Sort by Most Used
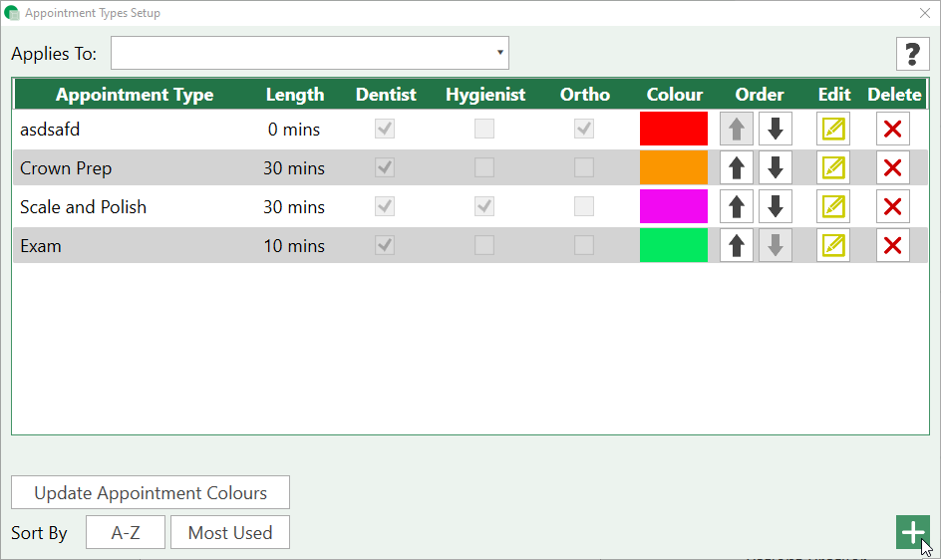This screenshot has width=941, height=560. click(x=229, y=532)
